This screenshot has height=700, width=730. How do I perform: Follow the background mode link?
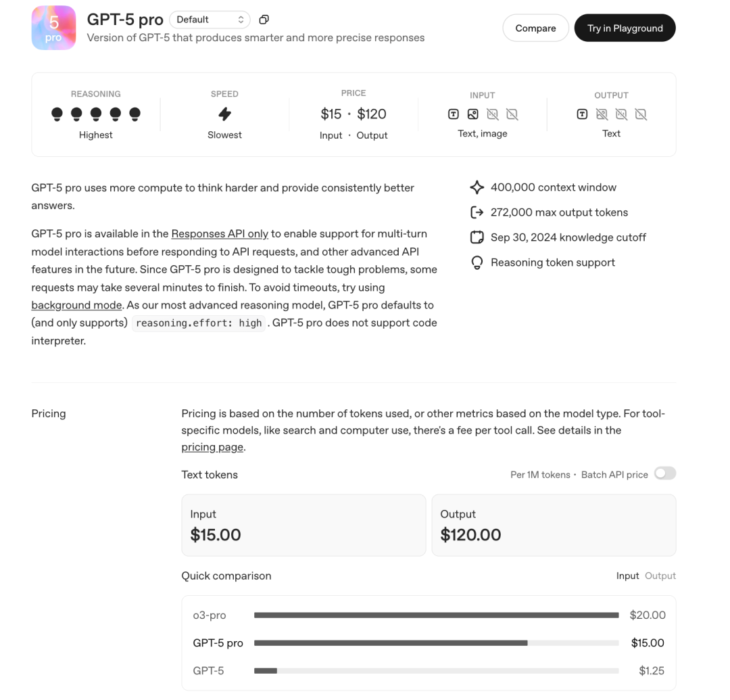click(x=76, y=305)
